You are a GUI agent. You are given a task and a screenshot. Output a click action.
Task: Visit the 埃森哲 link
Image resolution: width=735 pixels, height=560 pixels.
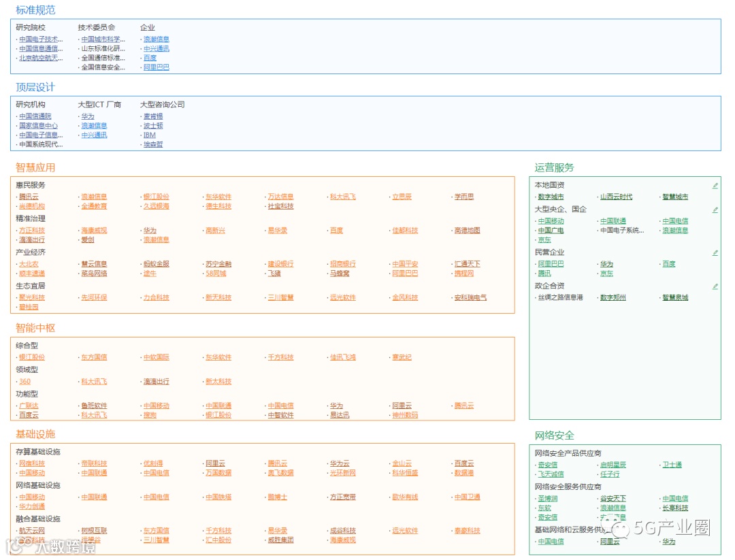[153, 144]
